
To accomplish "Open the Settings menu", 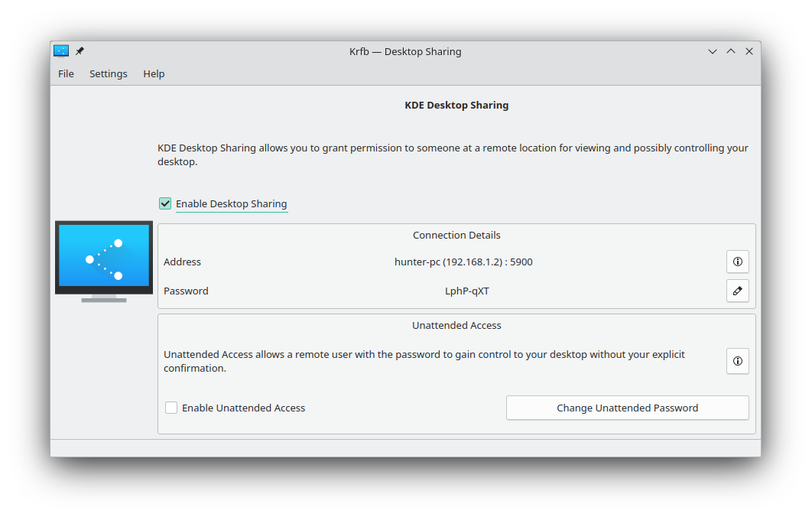I will (109, 74).
